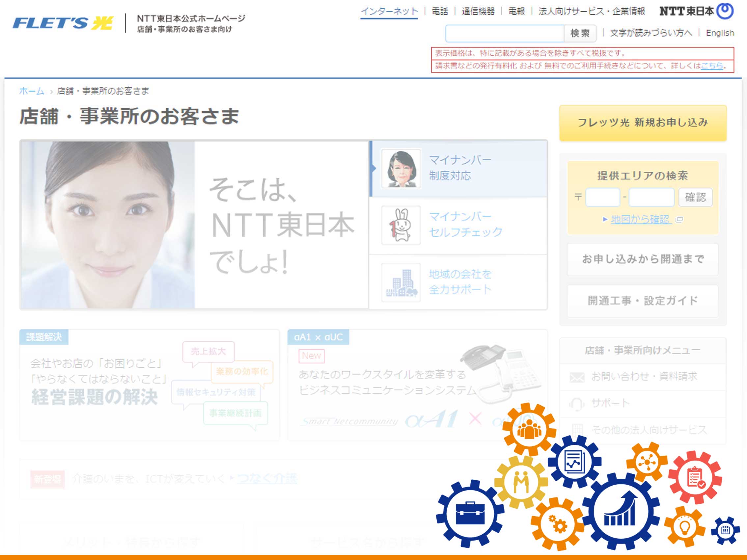Follow the こちら link in red notice
This screenshot has height=560, width=747.
pos(712,66)
